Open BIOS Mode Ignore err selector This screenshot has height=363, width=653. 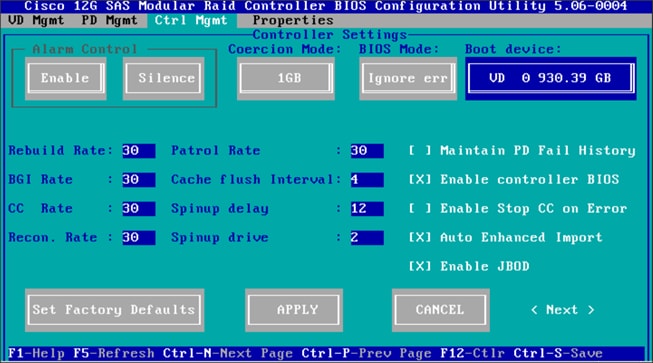(x=408, y=78)
